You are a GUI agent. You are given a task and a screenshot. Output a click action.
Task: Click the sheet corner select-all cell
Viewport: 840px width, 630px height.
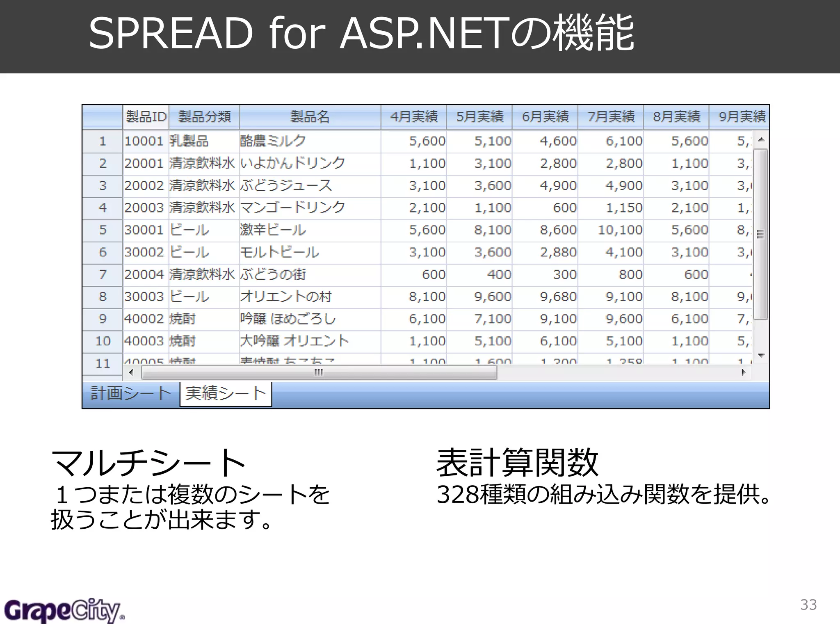click(103, 117)
